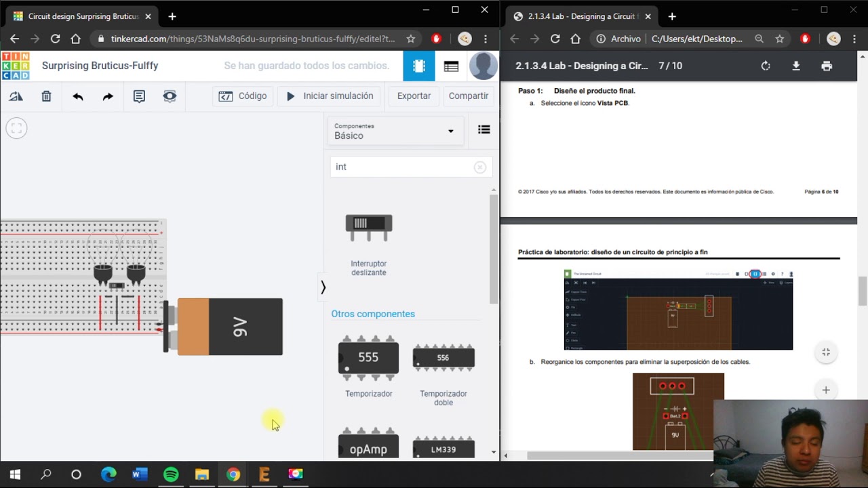Reload the Tinkercad page

pos(55,39)
